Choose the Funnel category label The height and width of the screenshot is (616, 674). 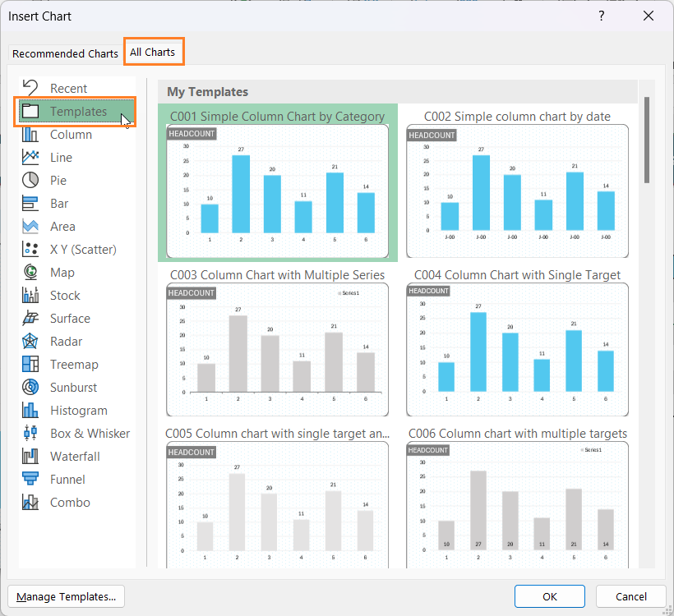(x=67, y=480)
